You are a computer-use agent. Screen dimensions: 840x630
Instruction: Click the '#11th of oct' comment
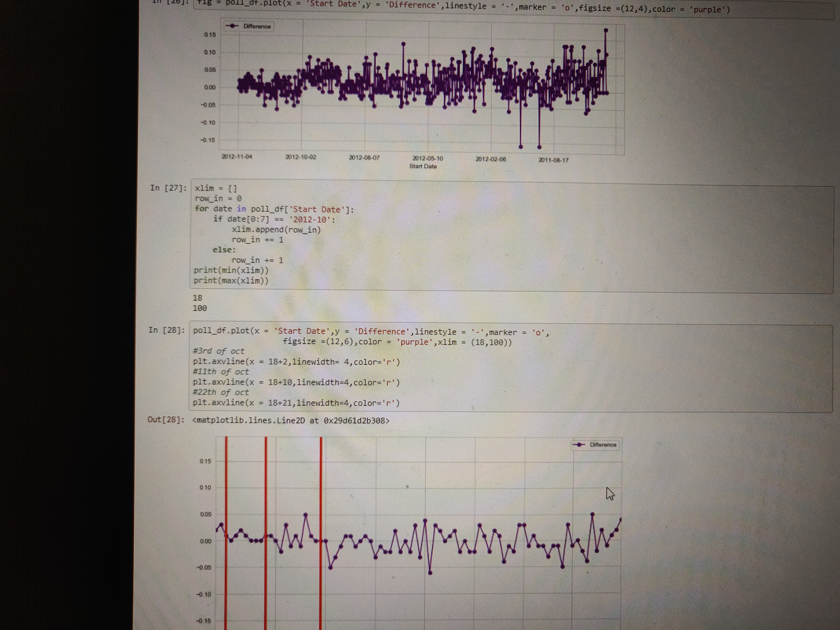coord(221,372)
